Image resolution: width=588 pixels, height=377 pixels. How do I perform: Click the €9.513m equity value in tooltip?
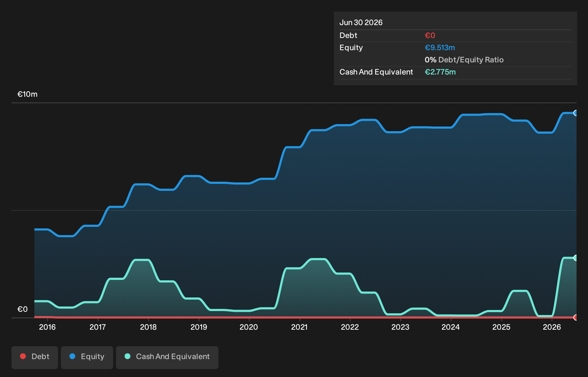[440, 48]
